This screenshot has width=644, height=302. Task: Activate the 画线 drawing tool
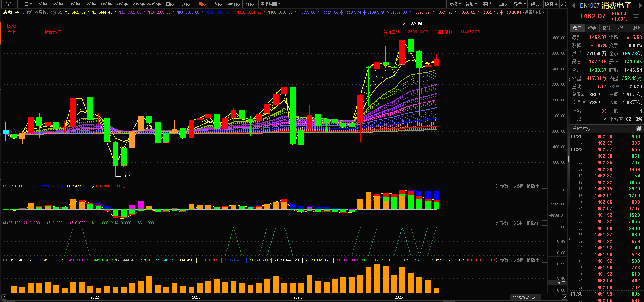503,4
